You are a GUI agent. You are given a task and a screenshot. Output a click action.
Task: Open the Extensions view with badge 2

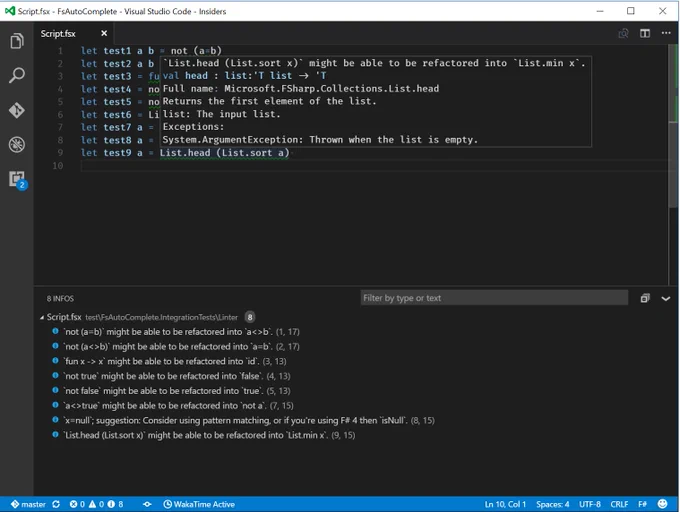pos(17,179)
